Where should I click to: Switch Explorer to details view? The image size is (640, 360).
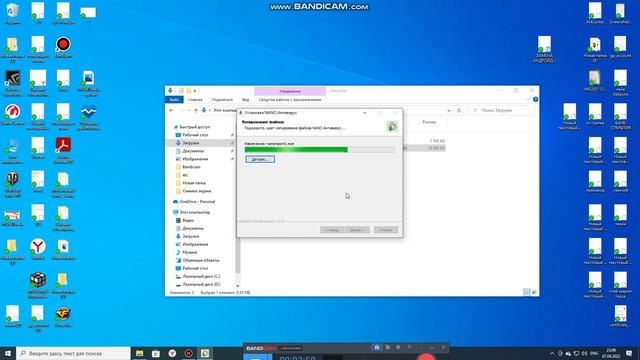point(527,292)
